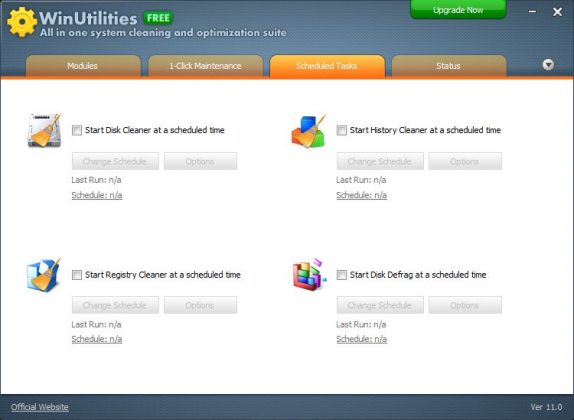Click the Upgrade Now button
This screenshot has height=420, width=574.
point(458,10)
